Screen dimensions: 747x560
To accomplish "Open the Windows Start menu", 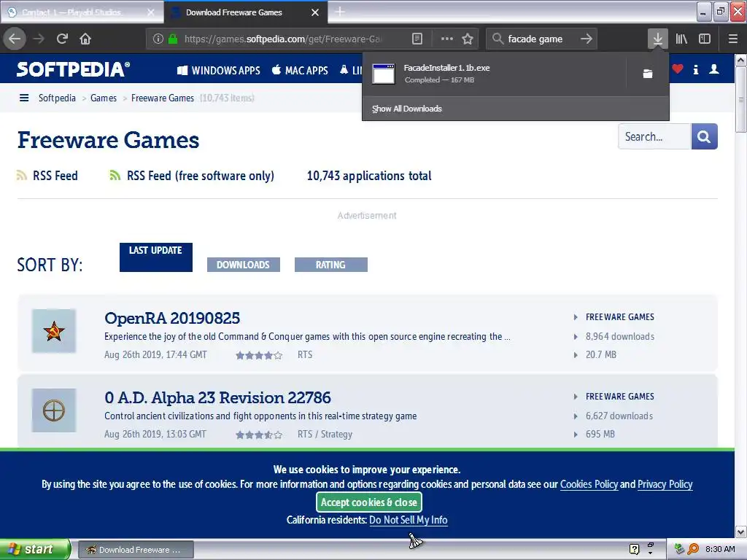I will (35, 550).
